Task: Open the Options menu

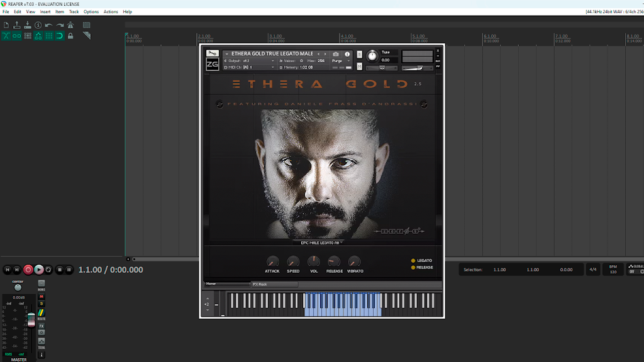Action: point(91,12)
